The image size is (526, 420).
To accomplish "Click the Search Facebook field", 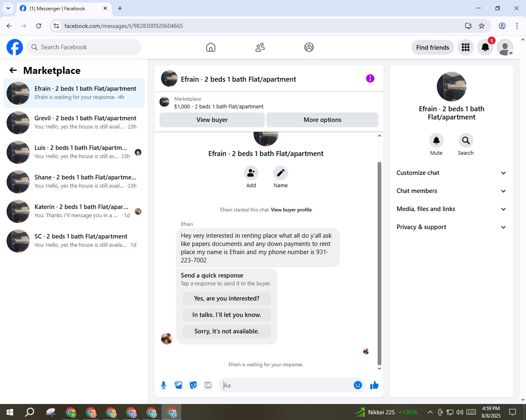I will [x=84, y=47].
